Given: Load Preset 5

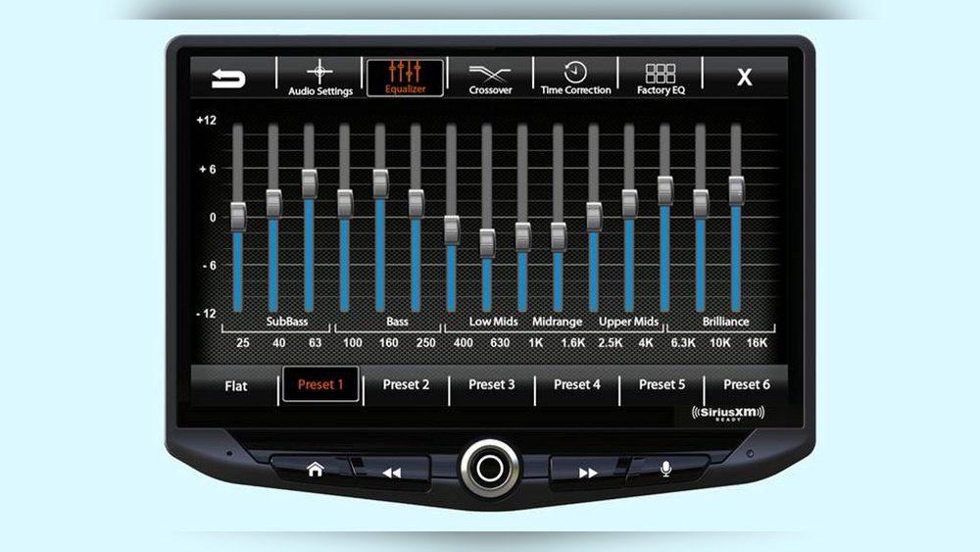Looking at the screenshot, I should pyautogui.click(x=662, y=384).
